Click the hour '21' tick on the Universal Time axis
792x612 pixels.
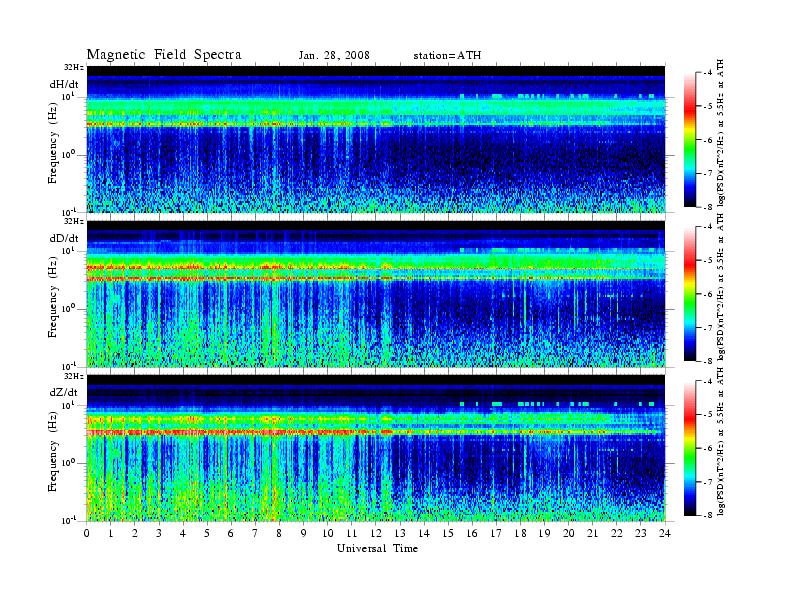click(x=593, y=534)
